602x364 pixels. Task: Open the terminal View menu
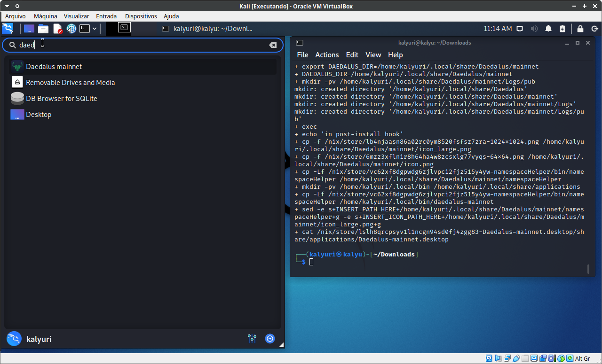tap(373, 55)
